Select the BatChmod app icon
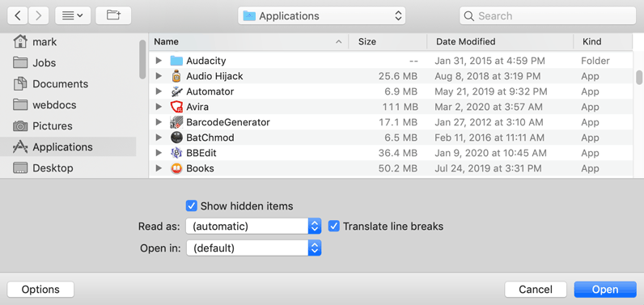 coord(176,138)
